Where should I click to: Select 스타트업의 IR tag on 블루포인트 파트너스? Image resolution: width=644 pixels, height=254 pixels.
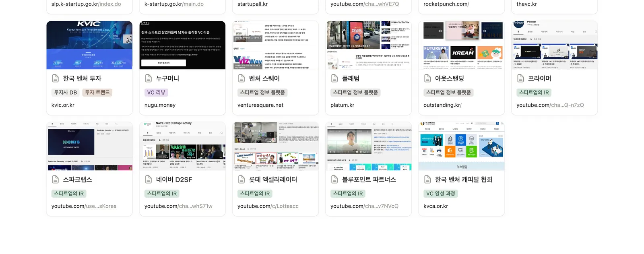click(348, 194)
